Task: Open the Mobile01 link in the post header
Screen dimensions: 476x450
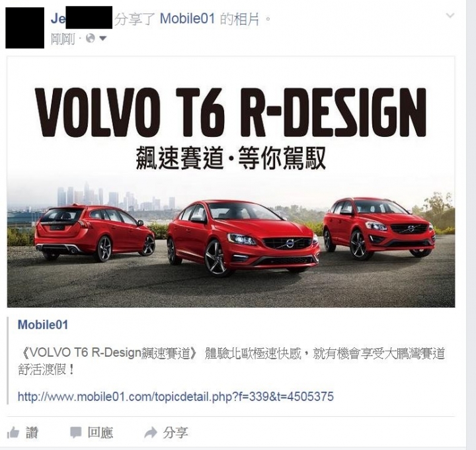Action: pyautogui.click(x=187, y=19)
